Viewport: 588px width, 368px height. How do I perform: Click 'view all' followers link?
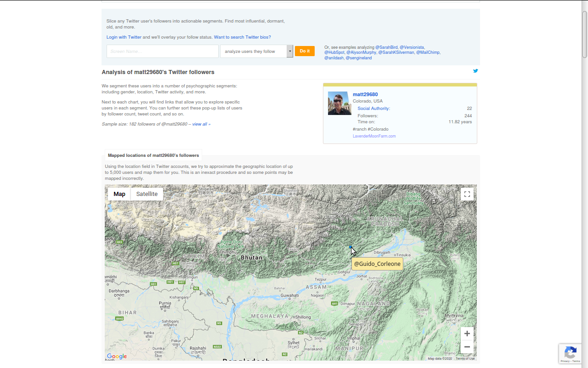[x=200, y=124]
